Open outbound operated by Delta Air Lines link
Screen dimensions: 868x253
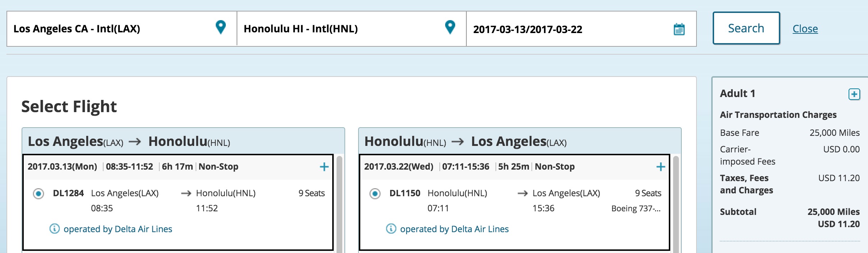[118, 229]
